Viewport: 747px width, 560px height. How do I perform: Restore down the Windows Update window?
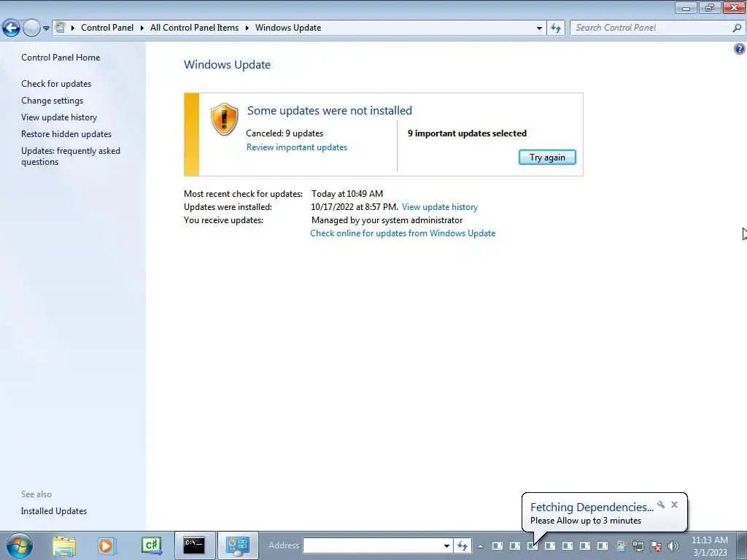[x=710, y=7]
